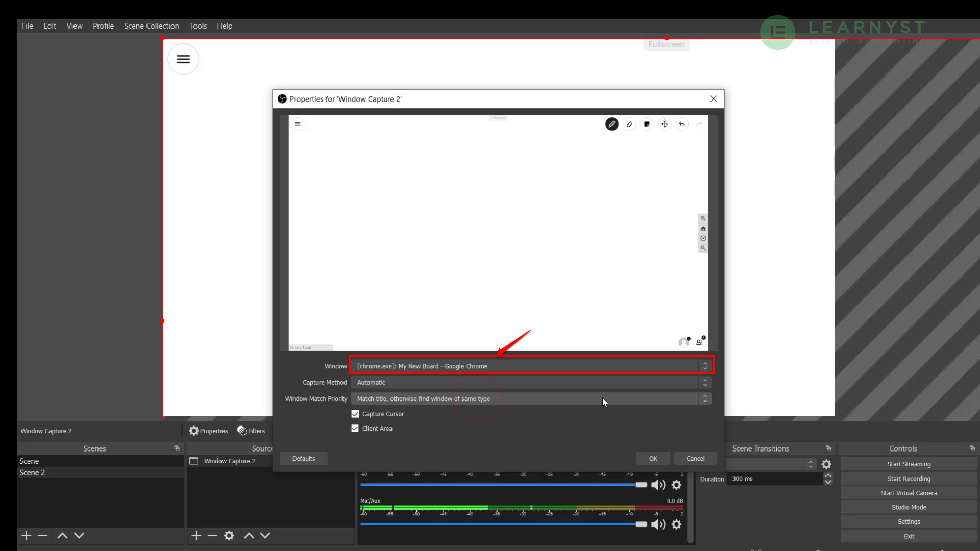980x551 pixels.
Task: Click the small hamburger icon in the preview
Action: (298, 124)
